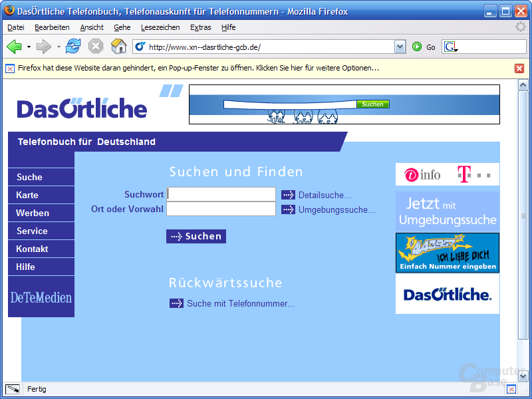This screenshot has width=532, height=399.
Task: Open Suche mit Telefonnummer... link
Action: [241, 304]
